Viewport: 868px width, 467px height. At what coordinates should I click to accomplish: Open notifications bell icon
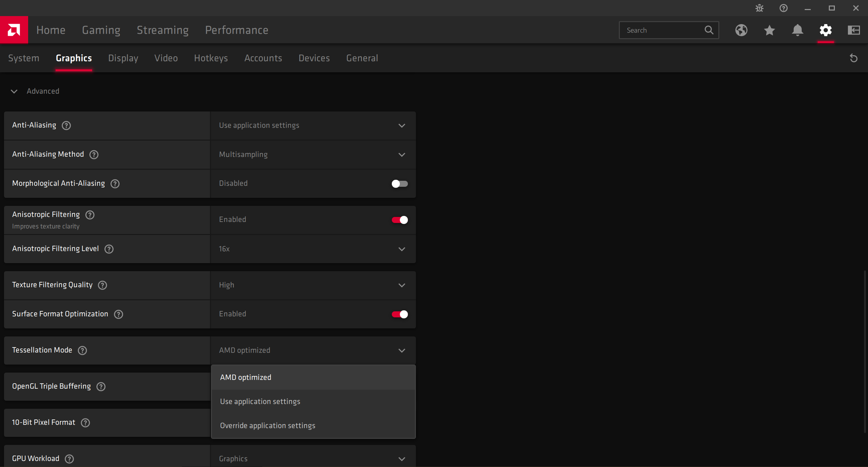[x=797, y=30]
